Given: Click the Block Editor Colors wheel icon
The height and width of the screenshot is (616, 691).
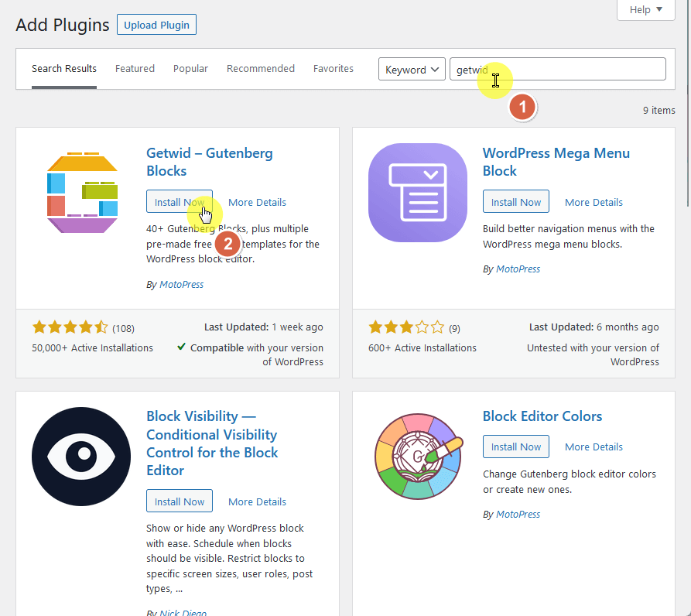Looking at the screenshot, I should [418, 456].
